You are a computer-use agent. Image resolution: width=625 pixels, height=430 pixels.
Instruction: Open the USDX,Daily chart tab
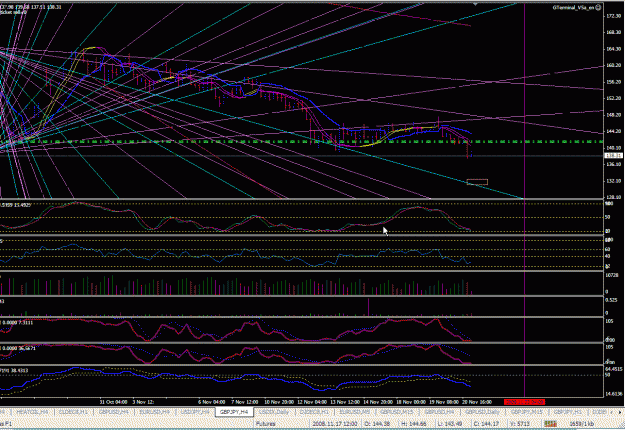coord(274,412)
